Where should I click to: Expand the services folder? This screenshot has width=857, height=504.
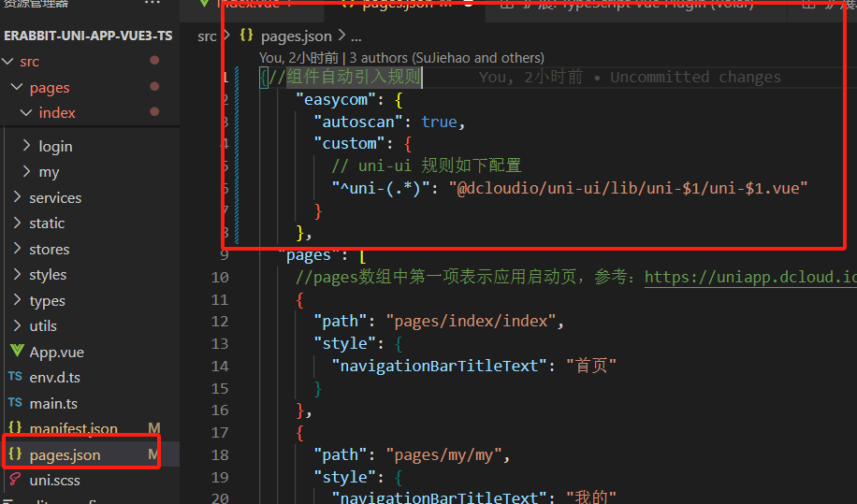18,198
